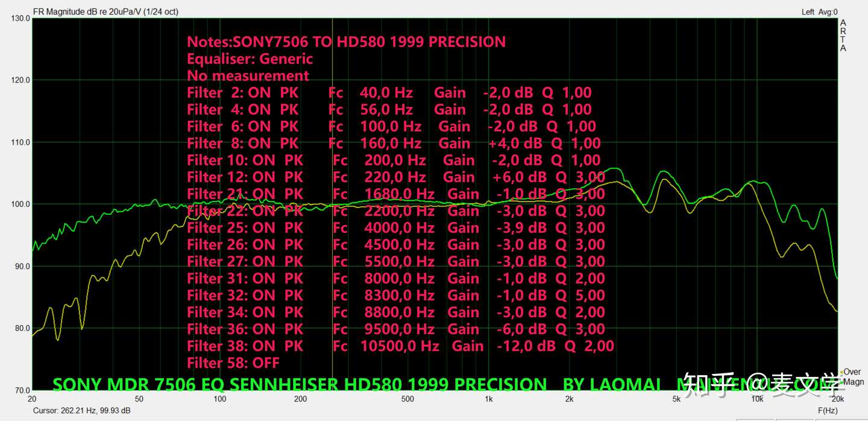868x421 pixels.
Task: Click the 20k frequency axis label
Action: 837,399
